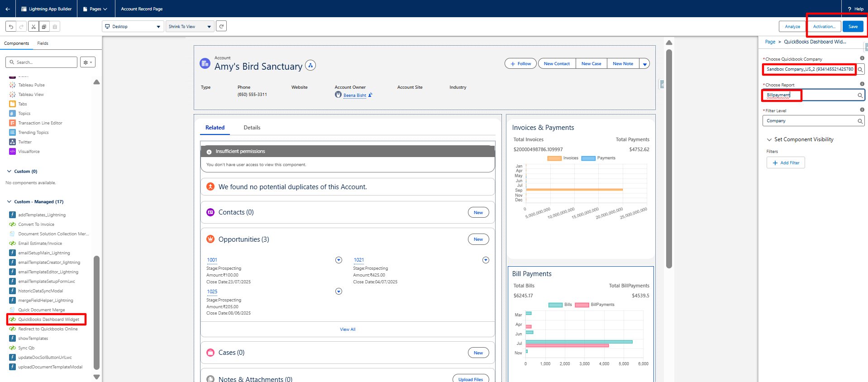Switch to the Components tab

[x=17, y=43]
